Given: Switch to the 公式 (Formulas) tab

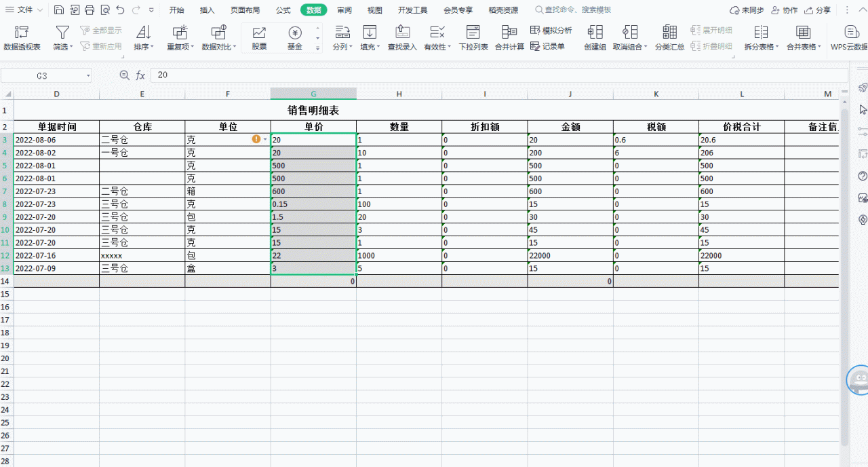Looking at the screenshot, I should coord(283,10).
